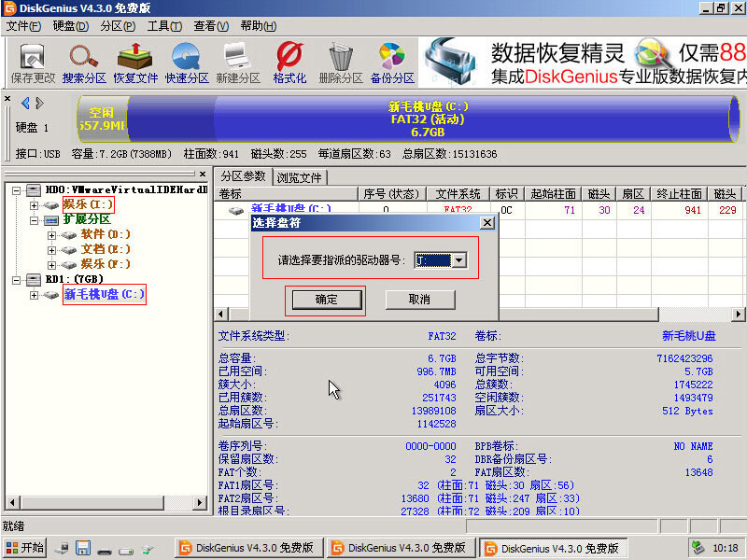This screenshot has height=560, width=747.
Task: Click the 起始柱面 column header
Action: click(553, 194)
